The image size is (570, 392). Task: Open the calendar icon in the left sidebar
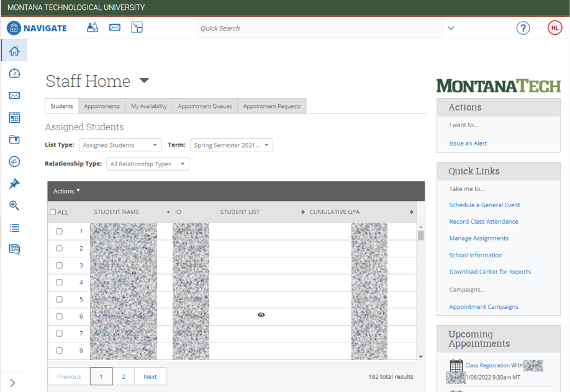tap(14, 118)
